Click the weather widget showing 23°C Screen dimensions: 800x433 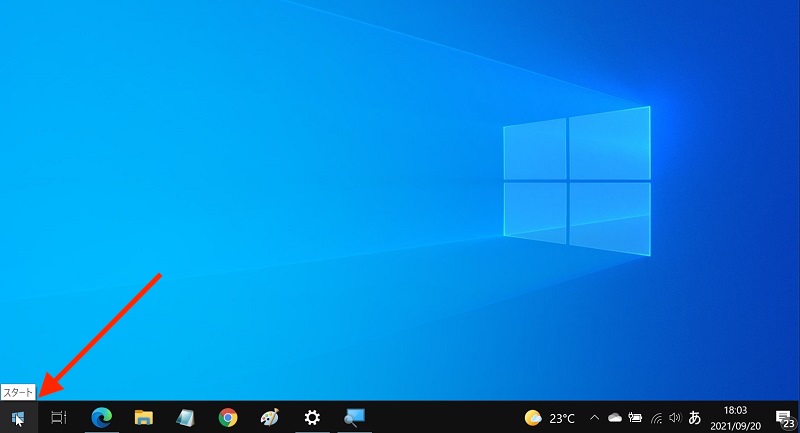tap(550, 417)
